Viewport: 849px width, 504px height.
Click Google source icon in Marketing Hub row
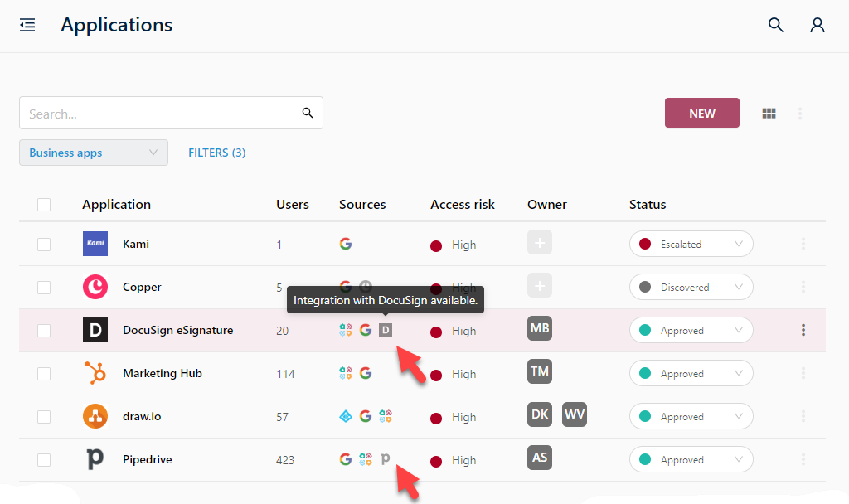coord(366,373)
